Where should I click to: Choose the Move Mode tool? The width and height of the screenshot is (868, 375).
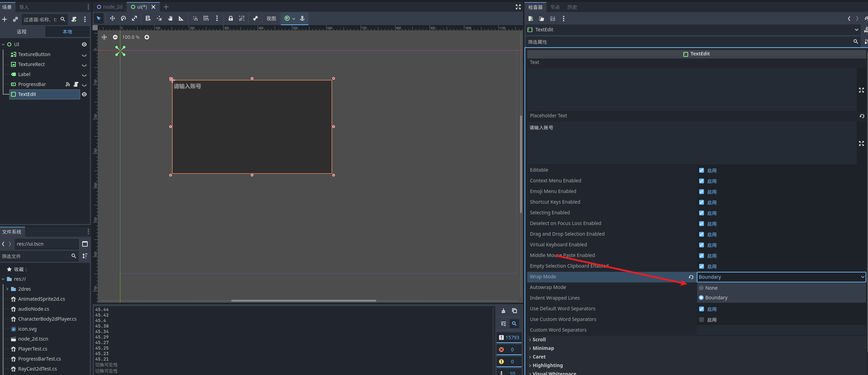tap(112, 19)
